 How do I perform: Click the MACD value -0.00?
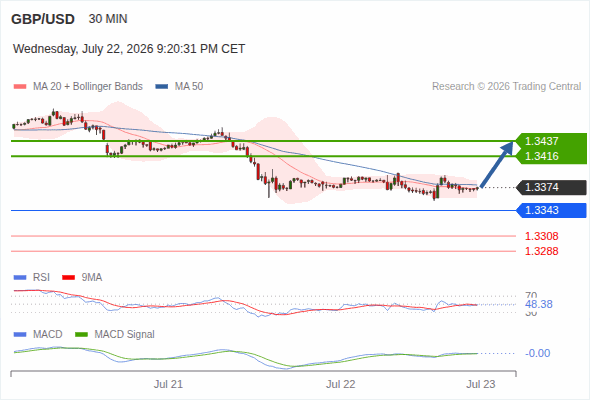coord(538,353)
